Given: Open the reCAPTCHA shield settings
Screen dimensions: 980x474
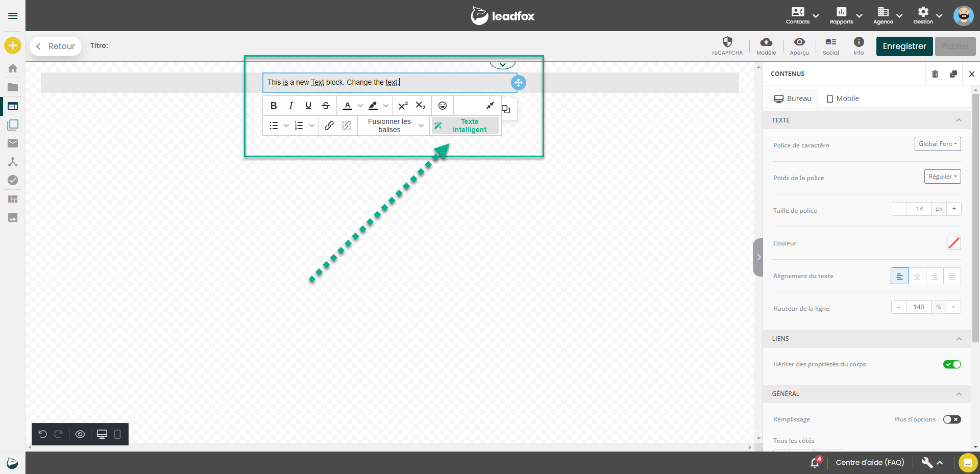Looking at the screenshot, I should coord(727,46).
